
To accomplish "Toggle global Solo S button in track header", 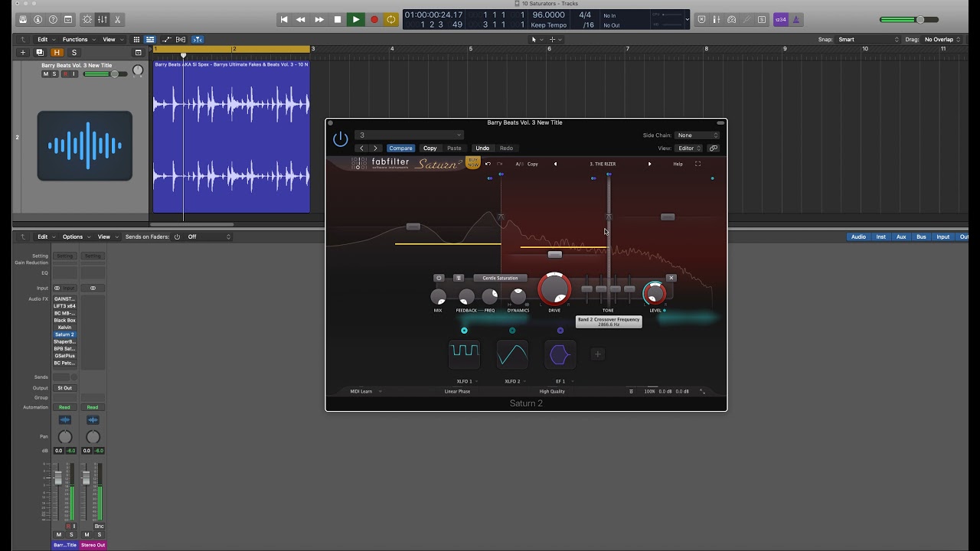I will coord(74,53).
